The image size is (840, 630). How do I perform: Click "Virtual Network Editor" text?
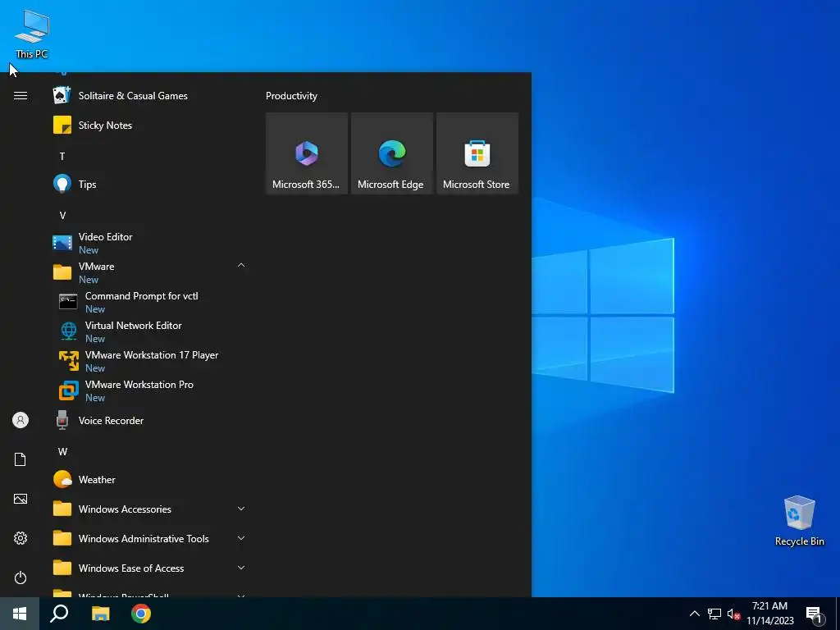pos(134,325)
